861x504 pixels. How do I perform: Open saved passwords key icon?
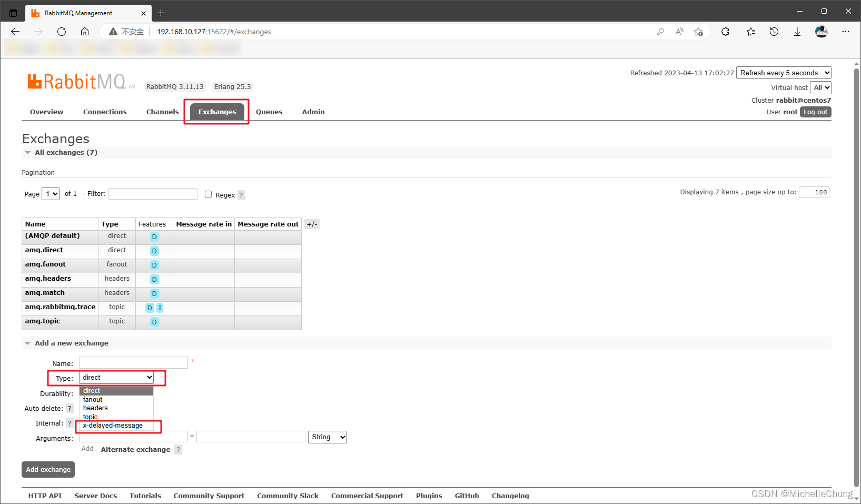660,32
